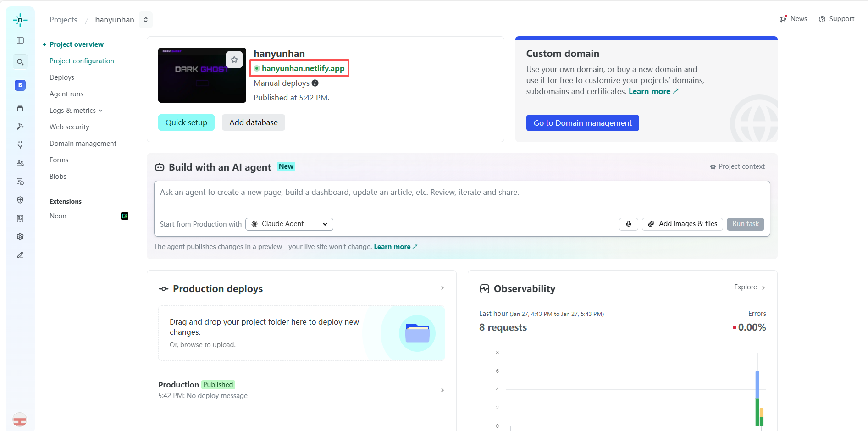Click the star favorite icon on thumbnail
This screenshot has height=431, width=868.
[234, 60]
